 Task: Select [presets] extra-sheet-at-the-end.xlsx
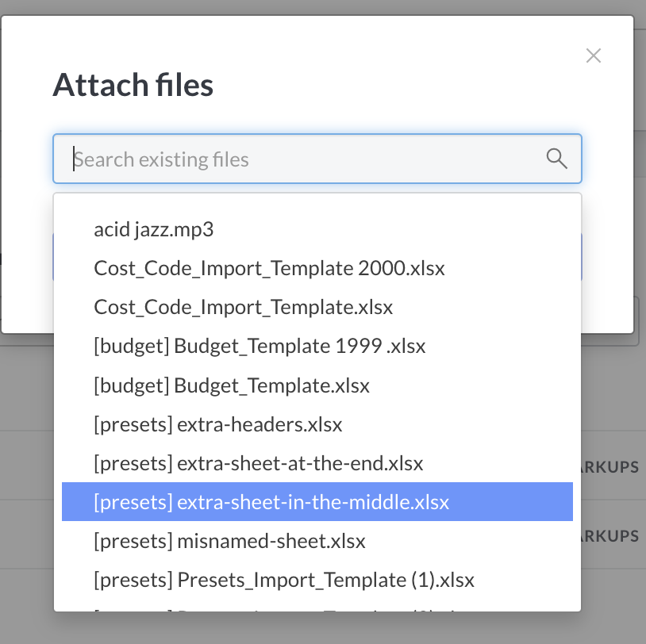(x=259, y=463)
